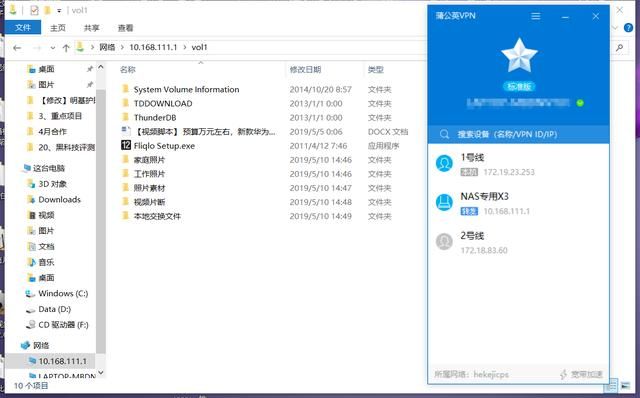Select the TDDOWNLOAD folder icon
Viewport: 640px width, 398px height.
(126, 103)
